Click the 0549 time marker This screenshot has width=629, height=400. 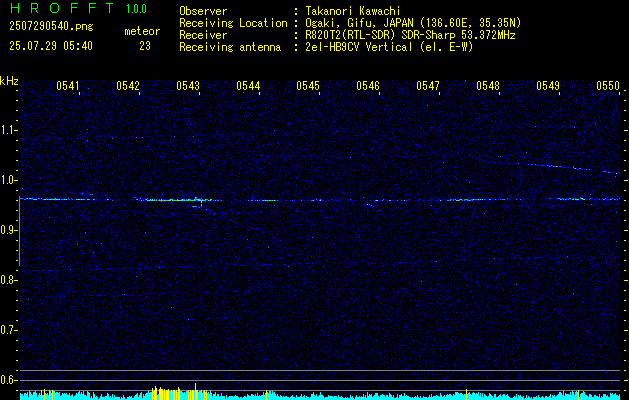(x=548, y=86)
